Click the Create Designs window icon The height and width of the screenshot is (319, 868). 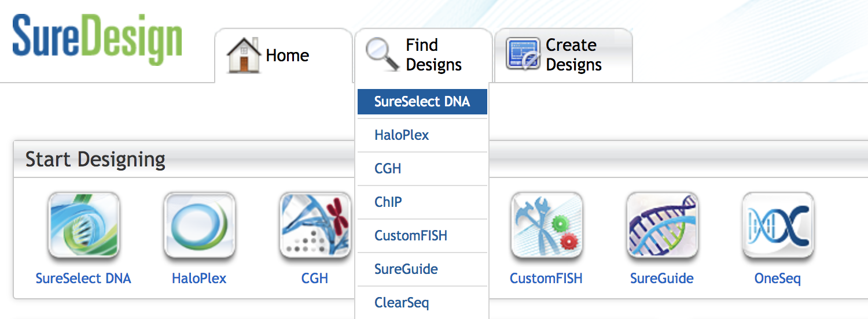pyautogui.click(x=523, y=54)
